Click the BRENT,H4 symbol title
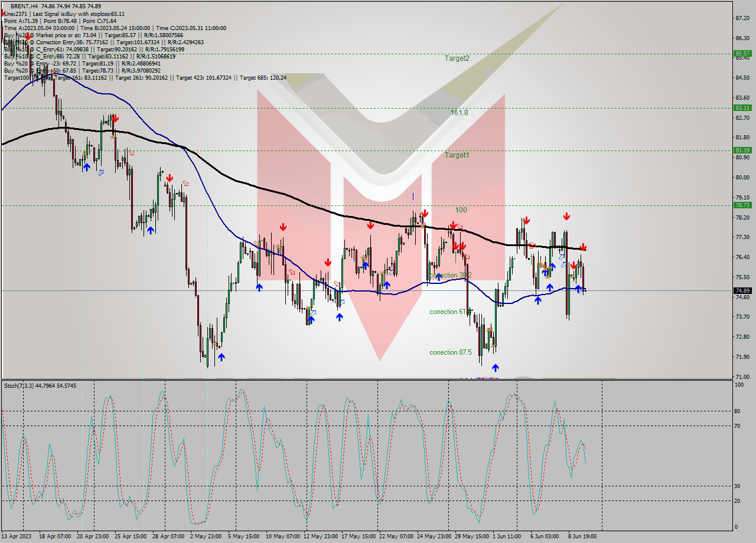The height and width of the screenshot is (543, 756). pos(24,6)
